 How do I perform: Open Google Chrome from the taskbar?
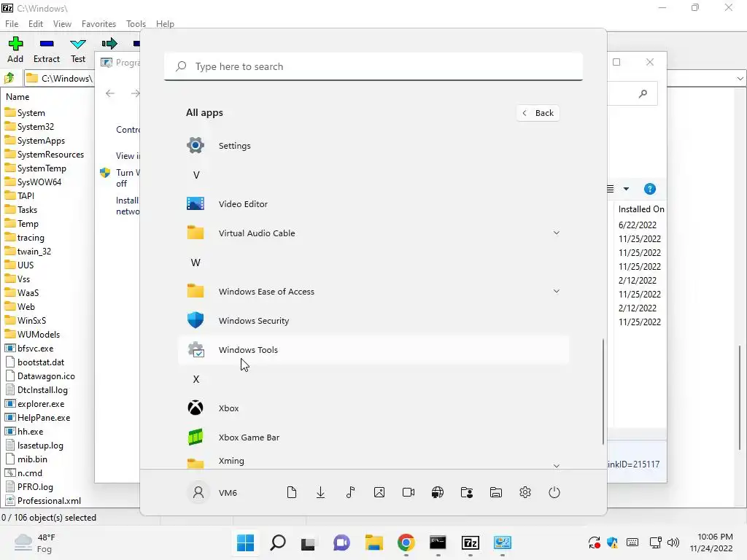pos(406,542)
